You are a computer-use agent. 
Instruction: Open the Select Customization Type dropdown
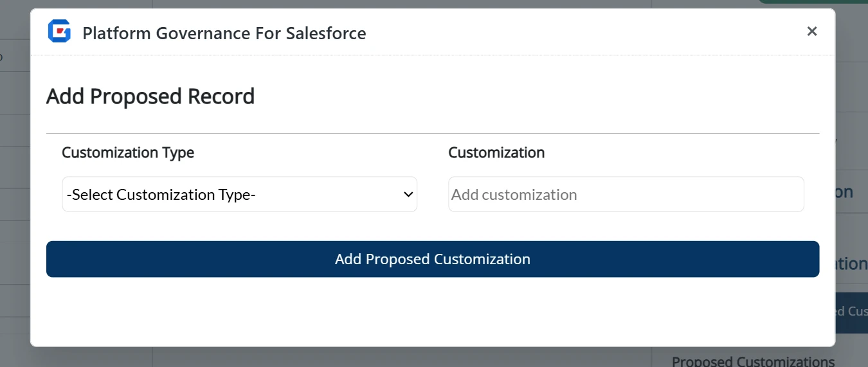[239, 195]
